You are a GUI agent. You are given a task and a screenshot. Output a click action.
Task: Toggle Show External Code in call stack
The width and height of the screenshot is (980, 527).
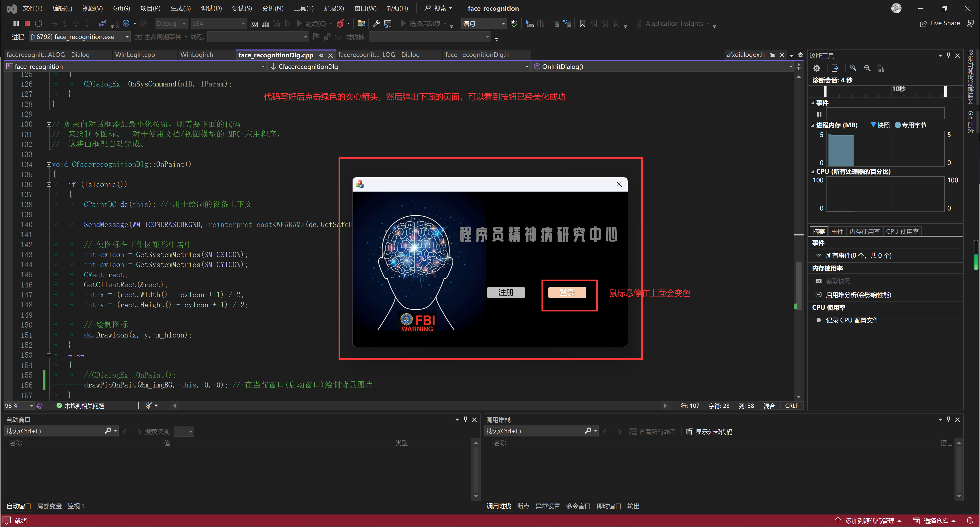point(709,432)
